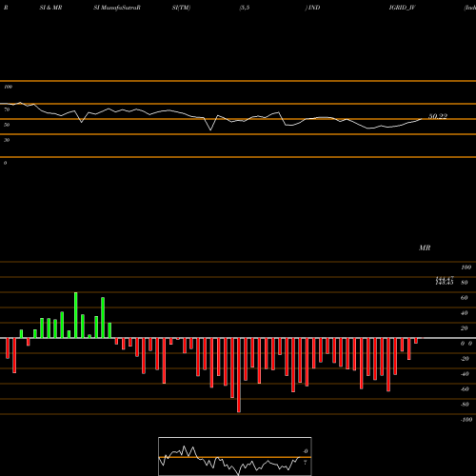Click the tallest green histogram bar

coord(76,315)
